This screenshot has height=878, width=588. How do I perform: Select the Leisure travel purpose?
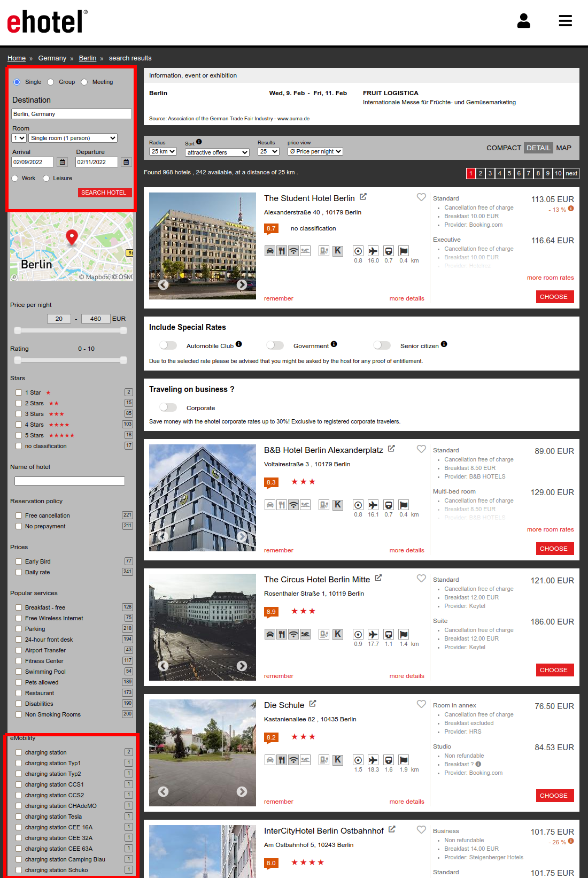[46, 178]
